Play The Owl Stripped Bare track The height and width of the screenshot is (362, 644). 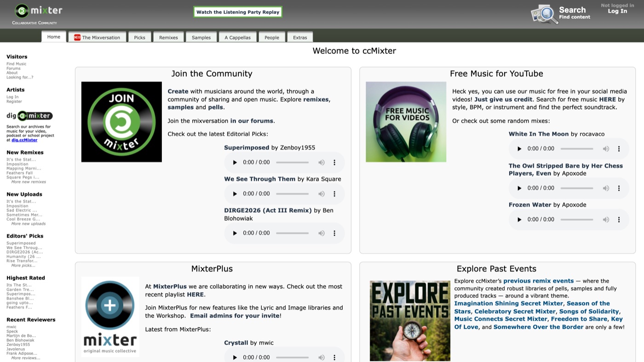click(519, 188)
